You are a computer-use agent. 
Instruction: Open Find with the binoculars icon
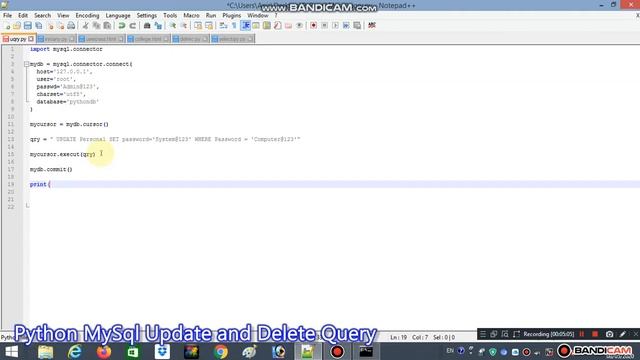(147, 26)
